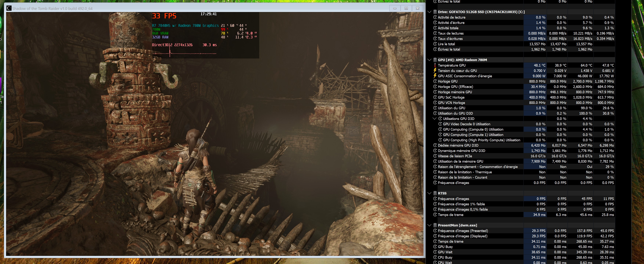The height and width of the screenshot is (264, 644).
Task: Click the clock icon next to Horloge GPU
Action: point(435,81)
